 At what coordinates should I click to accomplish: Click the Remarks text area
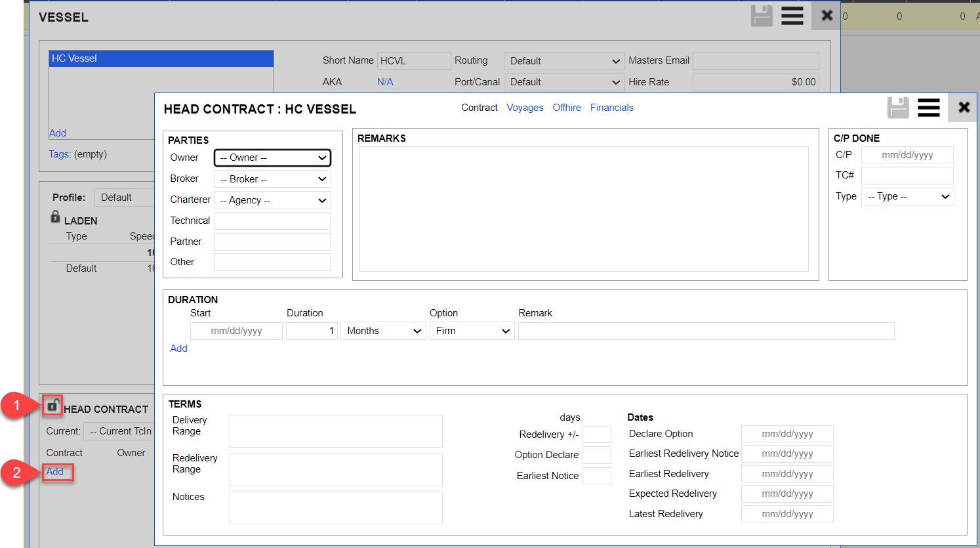(x=584, y=209)
